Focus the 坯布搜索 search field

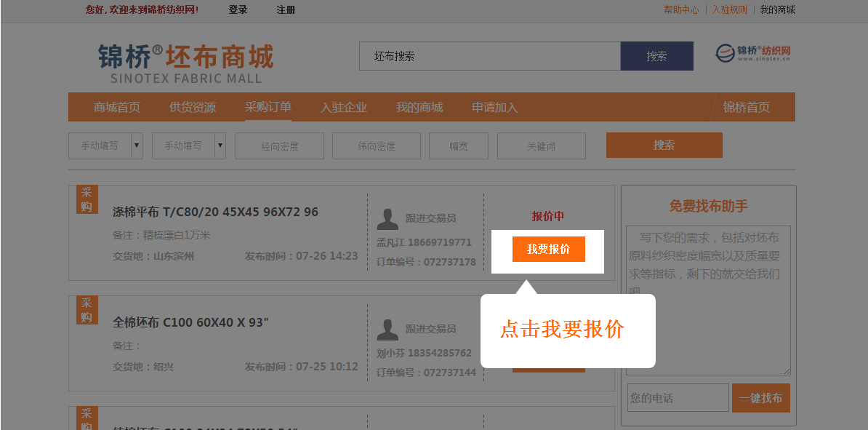pyautogui.click(x=489, y=56)
